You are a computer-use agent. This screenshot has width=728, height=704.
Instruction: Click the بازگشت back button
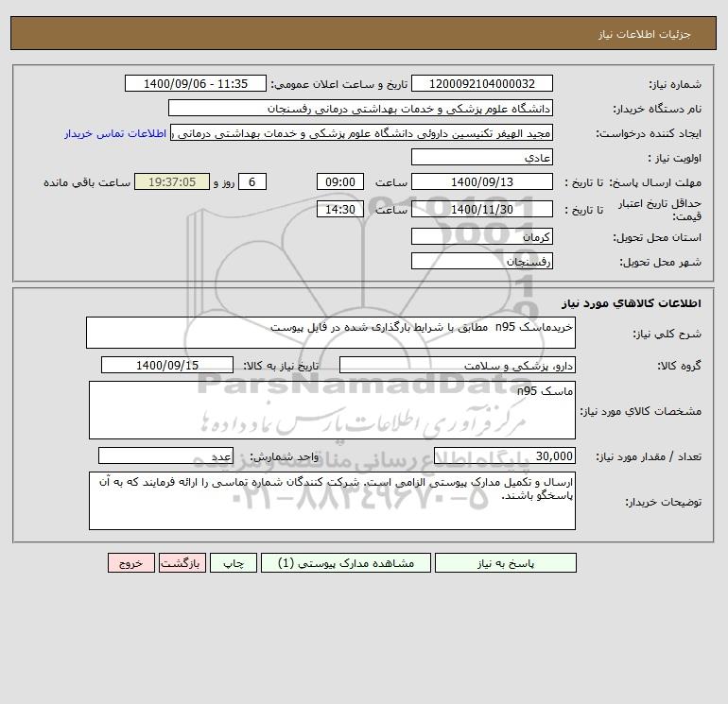coord(182,563)
